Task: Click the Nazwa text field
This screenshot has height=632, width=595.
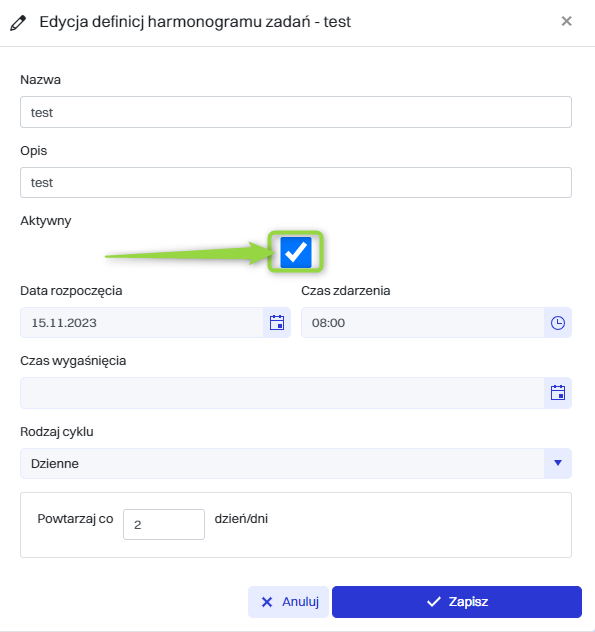Action: [x=296, y=112]
